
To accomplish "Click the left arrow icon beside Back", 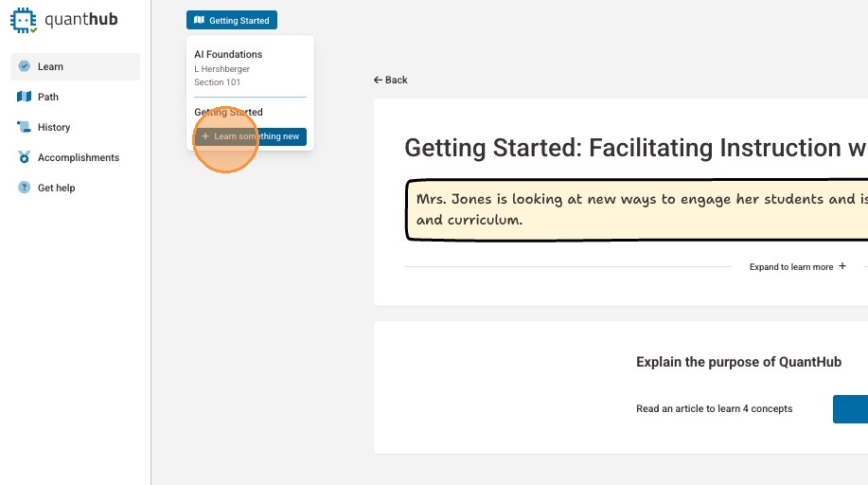I will [x=379, y=81].
